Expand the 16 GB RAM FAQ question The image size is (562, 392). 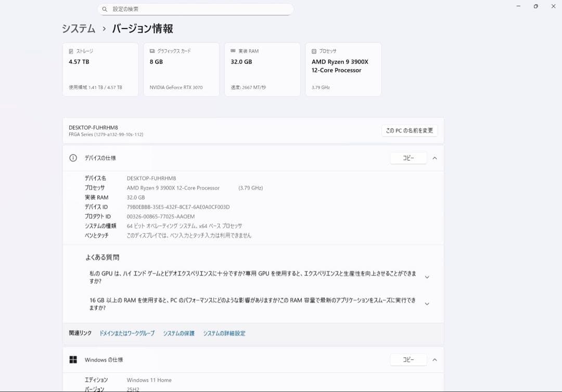click(x=427, y=303)
